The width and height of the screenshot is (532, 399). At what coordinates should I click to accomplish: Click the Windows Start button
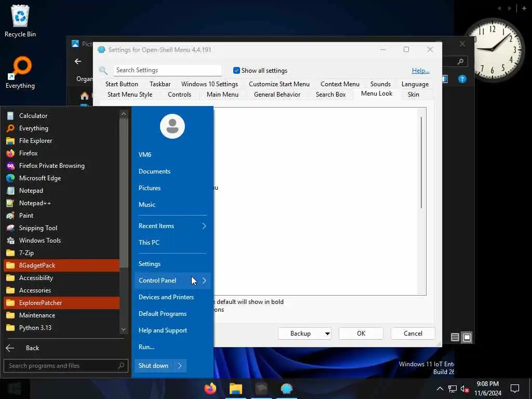pyautogui.click(x=15, y=389)
